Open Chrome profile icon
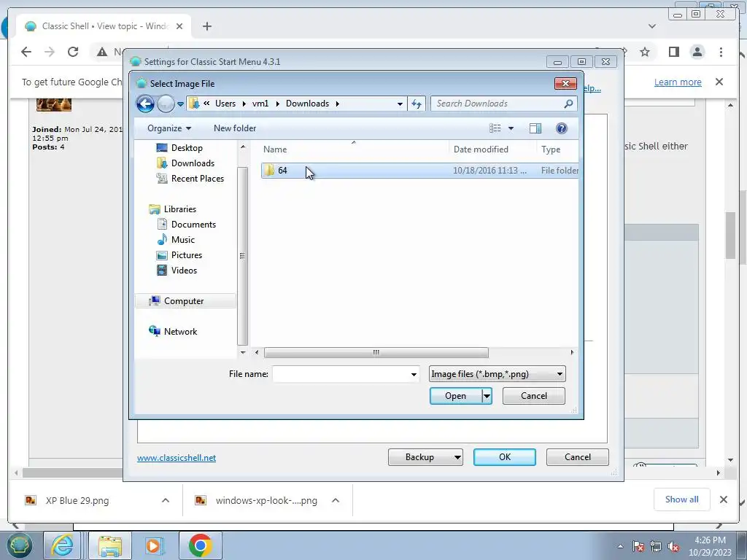Image resolution: width=747 pixels, height=560 pixels. (x=697, y=52)
